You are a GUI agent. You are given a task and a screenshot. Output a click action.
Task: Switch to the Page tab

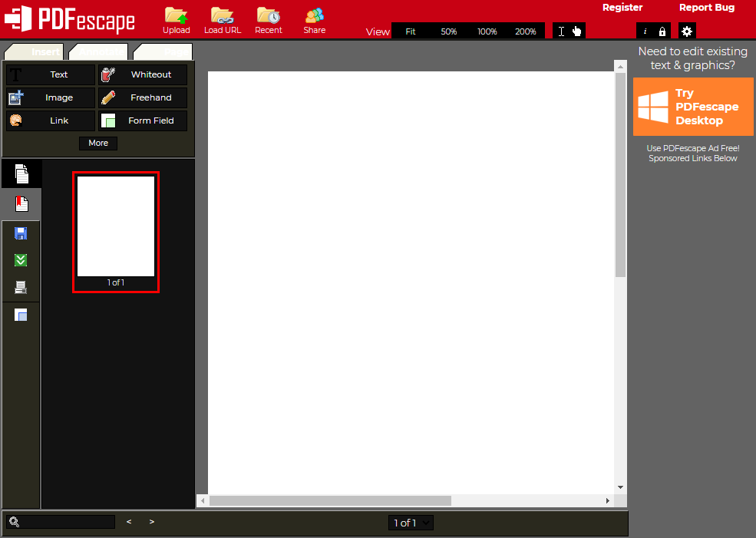[164, 52]
